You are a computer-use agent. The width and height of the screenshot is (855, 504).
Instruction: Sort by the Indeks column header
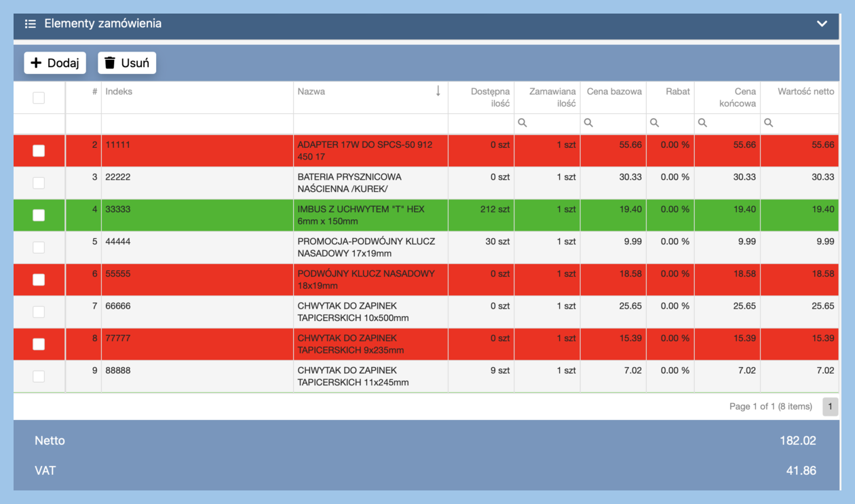119,92
